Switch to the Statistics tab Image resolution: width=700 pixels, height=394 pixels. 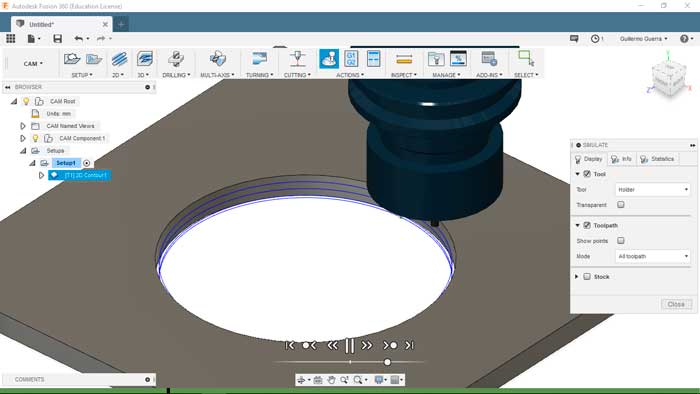657,159
